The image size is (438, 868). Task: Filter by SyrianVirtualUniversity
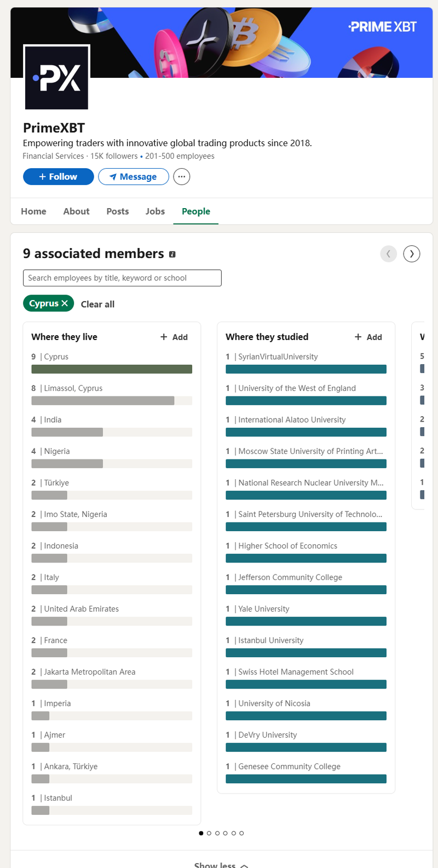click(306, 363)
